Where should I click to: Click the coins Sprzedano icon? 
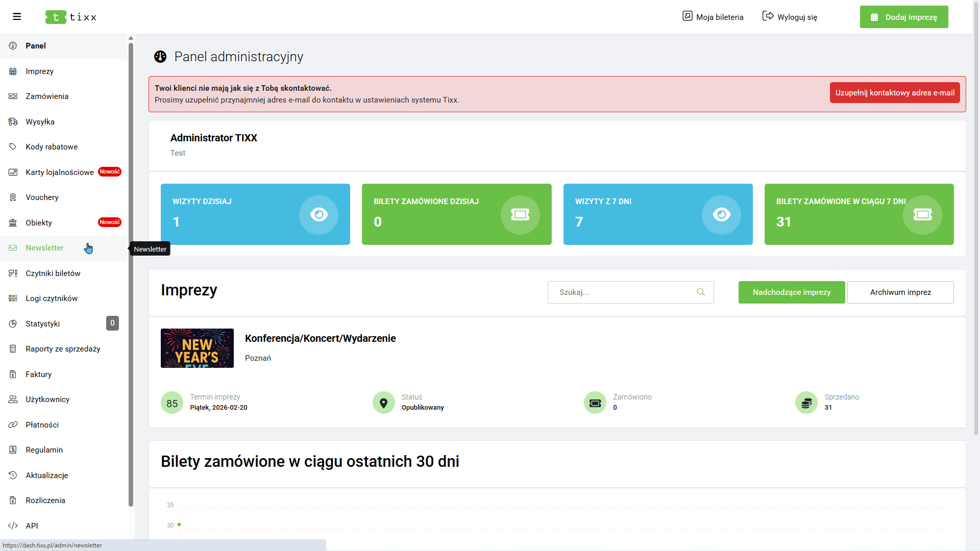[806, 403]
